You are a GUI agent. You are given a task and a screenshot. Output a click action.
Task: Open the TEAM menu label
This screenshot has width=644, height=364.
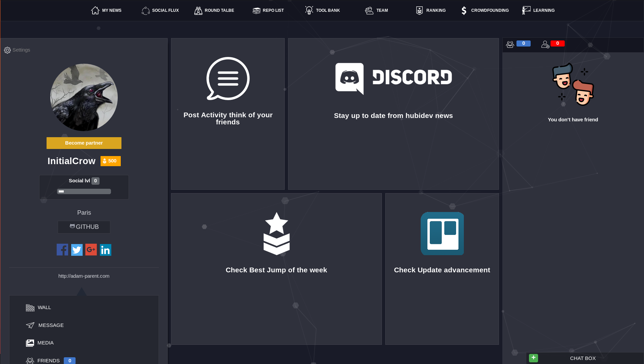tap(382, 10)
